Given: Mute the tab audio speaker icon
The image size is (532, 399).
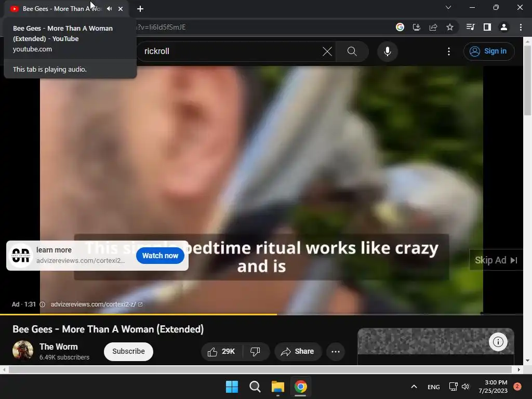Looking at the screenshot, I should point(109,9).
